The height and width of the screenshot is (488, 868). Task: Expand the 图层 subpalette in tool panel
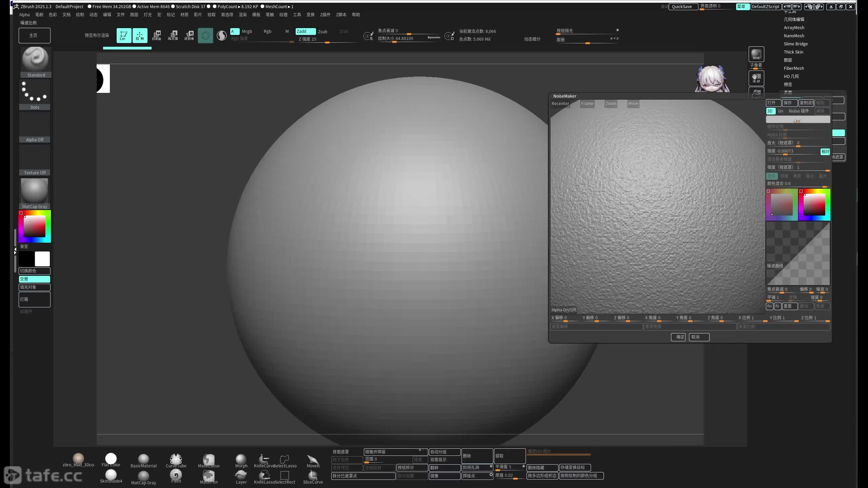point(788,60)
